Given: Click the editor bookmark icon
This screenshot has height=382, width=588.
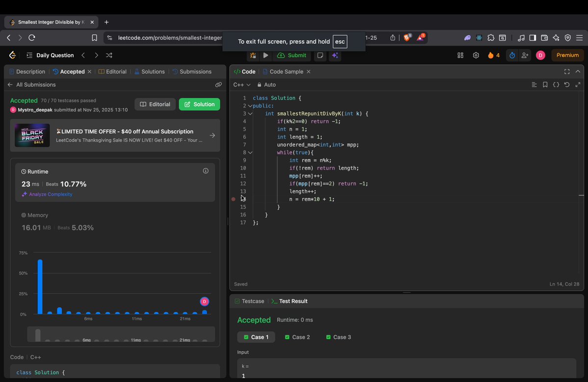Looking at the screenshot, I should (545, 85).
